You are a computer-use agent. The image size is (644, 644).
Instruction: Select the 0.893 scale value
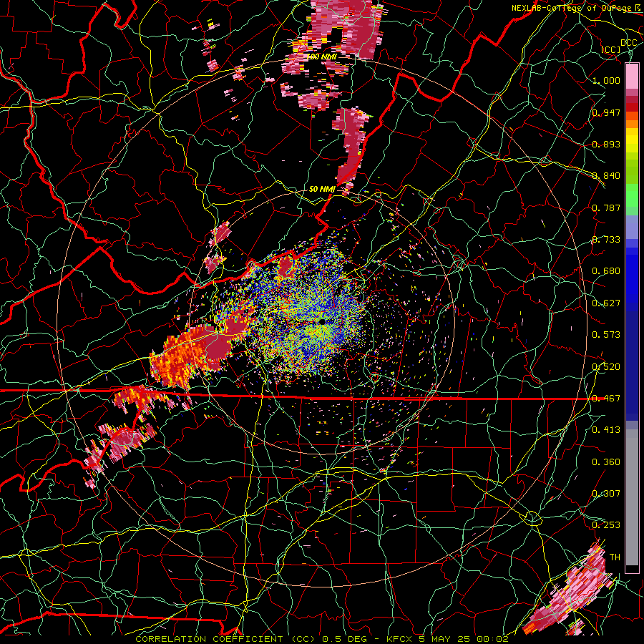pyautogui.click(x=606, y=144)
